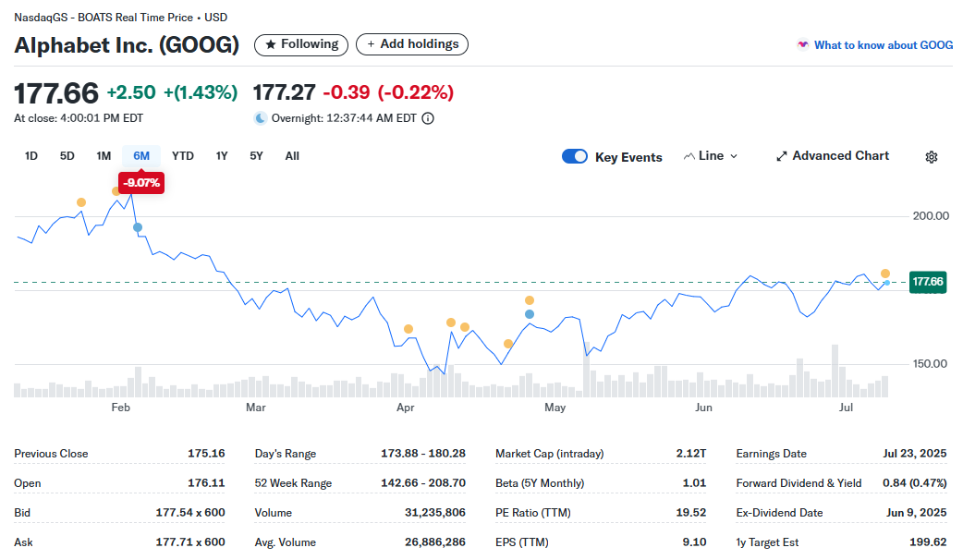Click the Following button
Screen dimensions: 963x560
(301, 45)
